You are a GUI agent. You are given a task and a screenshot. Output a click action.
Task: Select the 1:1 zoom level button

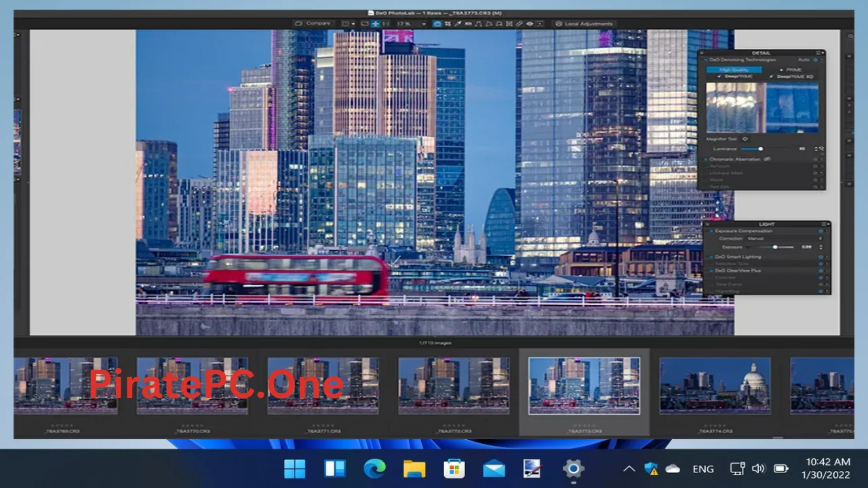pos(386,24)
